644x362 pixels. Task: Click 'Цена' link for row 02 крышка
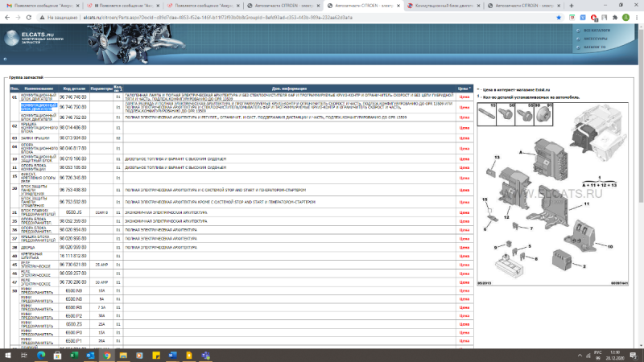[x=464, y=127]
